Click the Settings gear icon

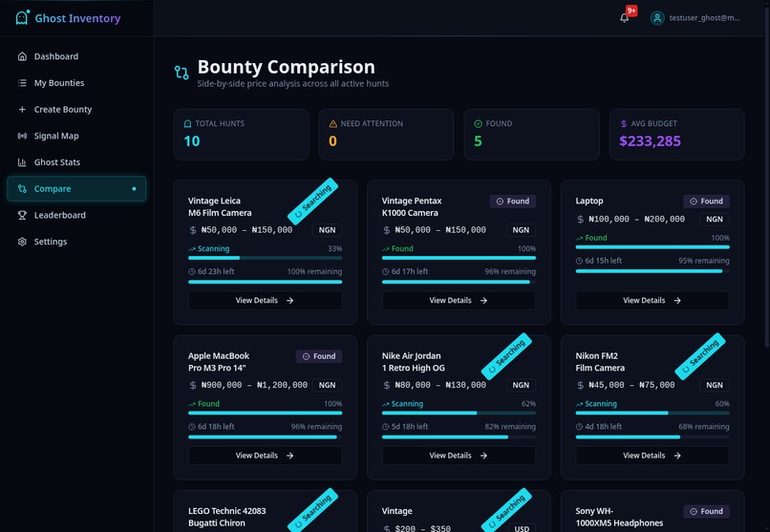(x=22, y=242)
